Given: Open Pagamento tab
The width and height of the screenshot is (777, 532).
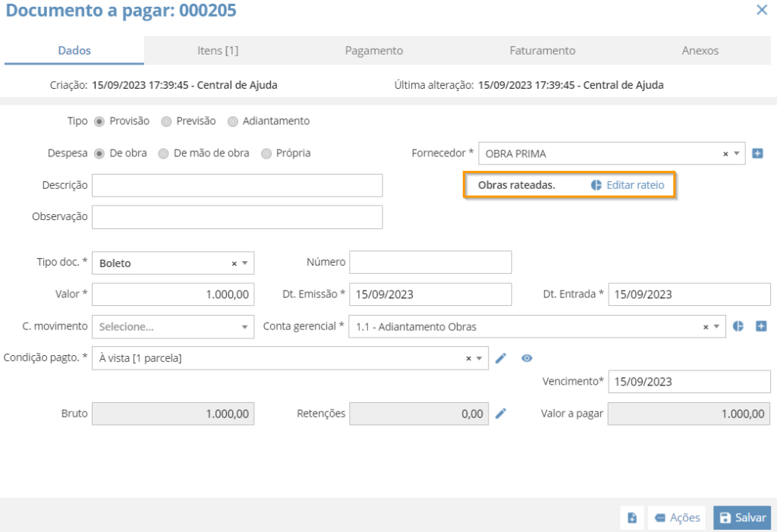Looking at the screenshot, I should 373,50.
